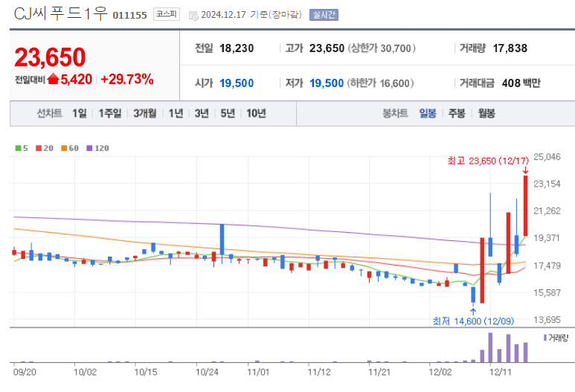Select the 5년 line chart tab
The width and height of the screenshot is (575, 392).
[x=228, y=113]
